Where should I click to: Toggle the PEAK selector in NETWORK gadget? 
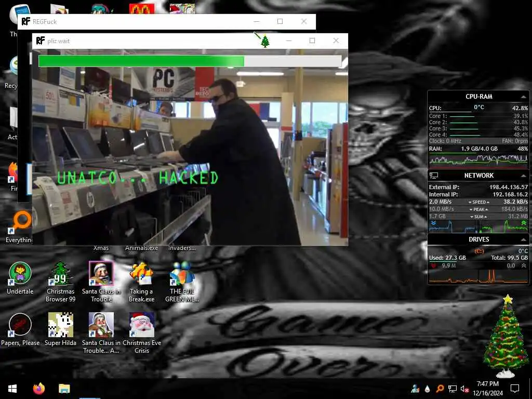click(x=478, y=209)
